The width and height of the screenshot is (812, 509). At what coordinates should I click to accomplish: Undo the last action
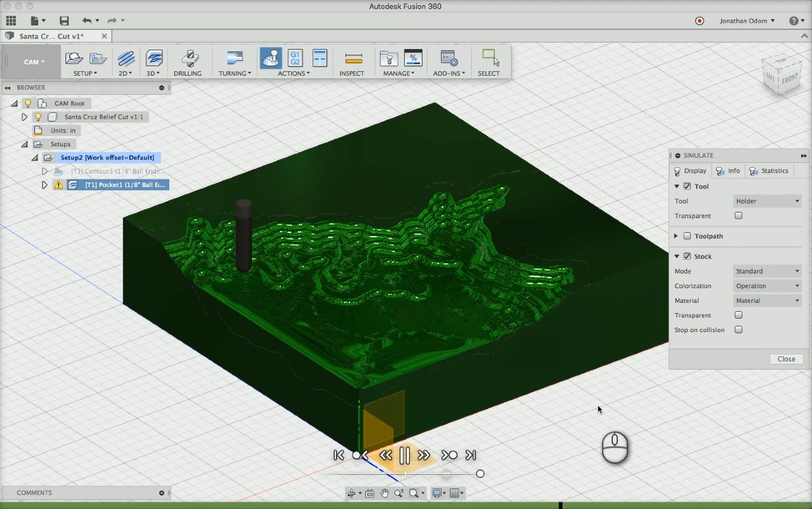(87, 21)
